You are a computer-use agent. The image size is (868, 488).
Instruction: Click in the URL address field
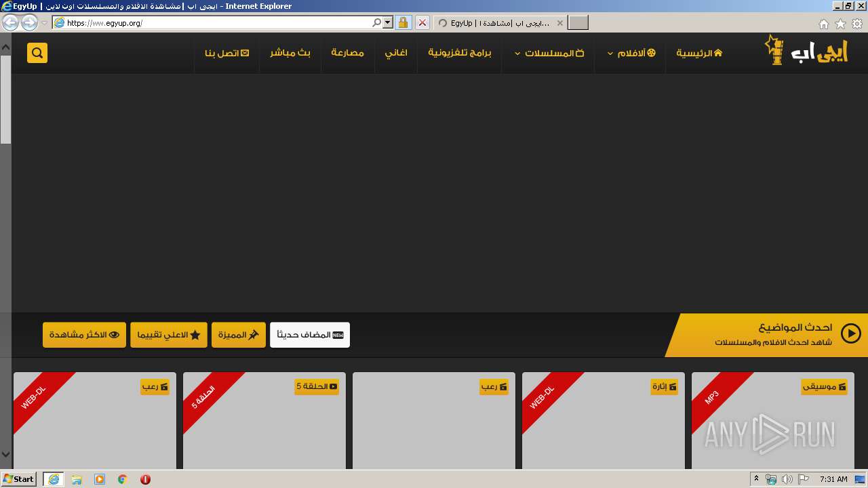tap(217, 22)
